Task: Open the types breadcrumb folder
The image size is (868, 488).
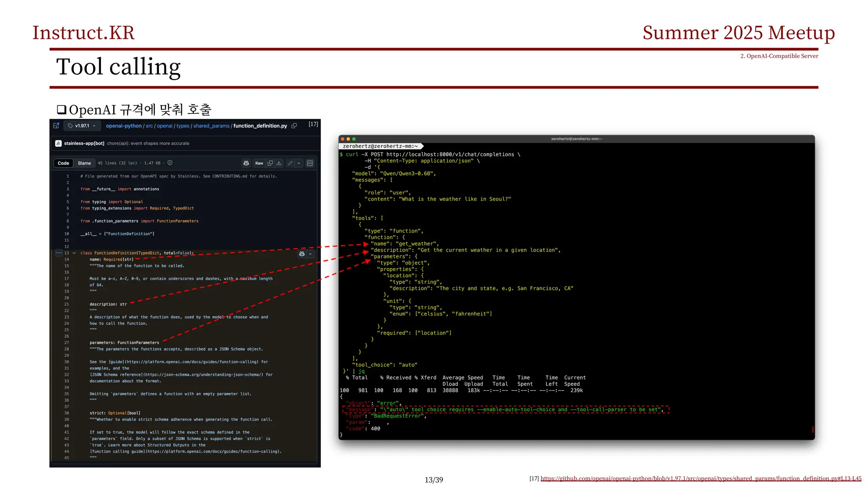Action: (x=183, y=126)
